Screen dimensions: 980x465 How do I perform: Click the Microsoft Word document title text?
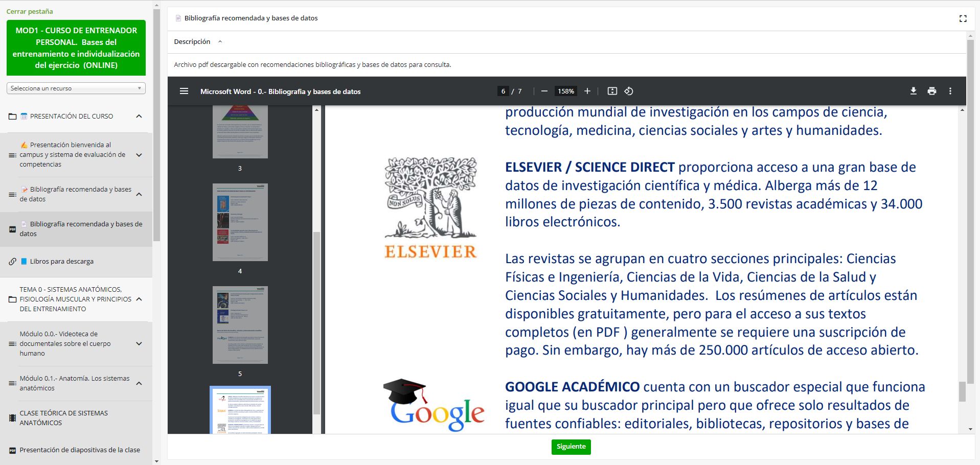coord(280,92)
